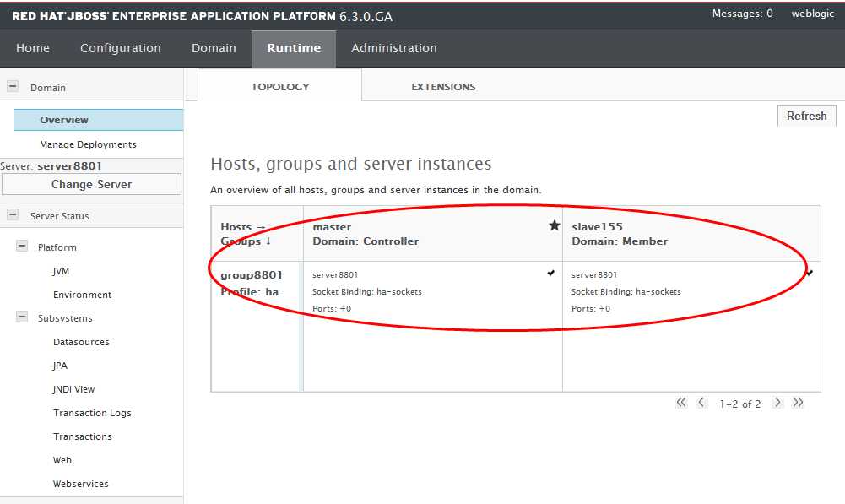Image resolution: width=845 pixels, height=504 pixels.
Task: Open Datasources subsystem
Action: click(x=81, y=342)
